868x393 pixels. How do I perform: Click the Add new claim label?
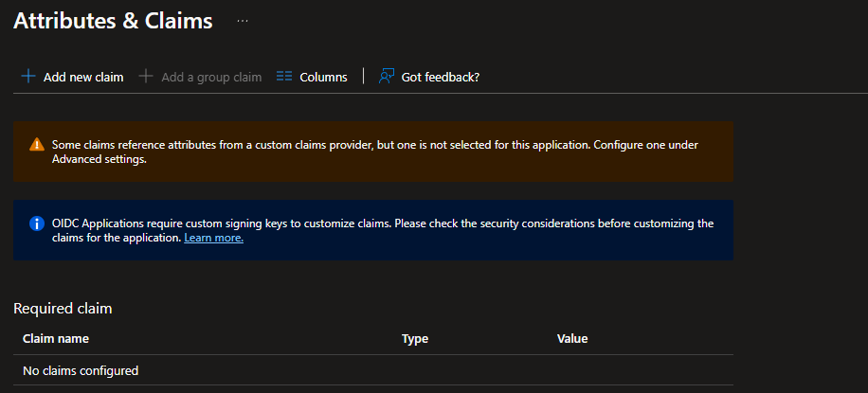(83, 77)
